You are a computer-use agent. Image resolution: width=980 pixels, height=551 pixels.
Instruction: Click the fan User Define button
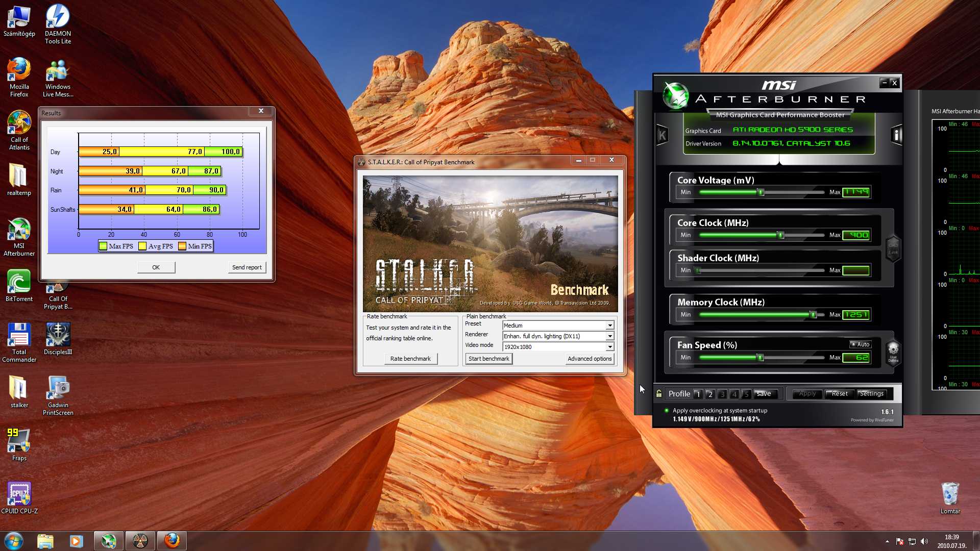click(893, 353)
